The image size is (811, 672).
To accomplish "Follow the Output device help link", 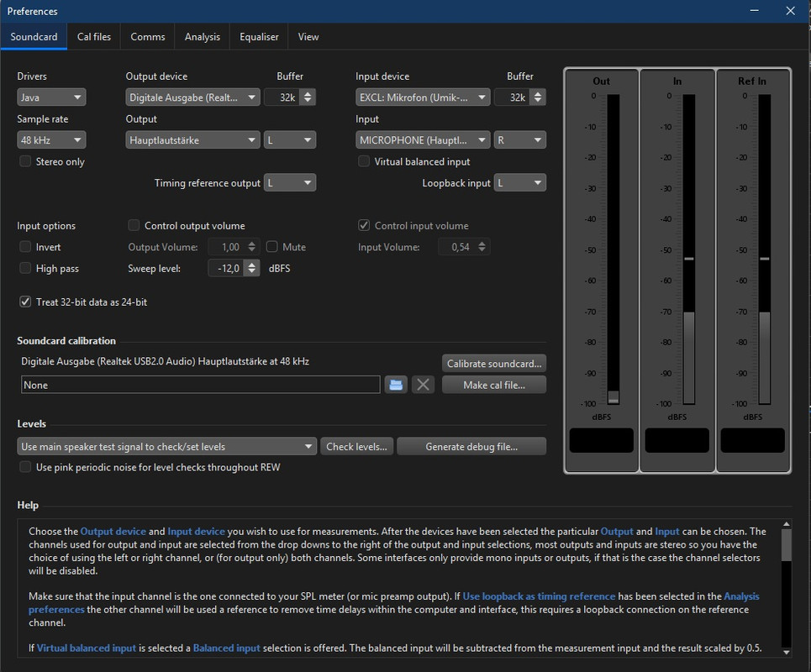I will pos(113,532).
